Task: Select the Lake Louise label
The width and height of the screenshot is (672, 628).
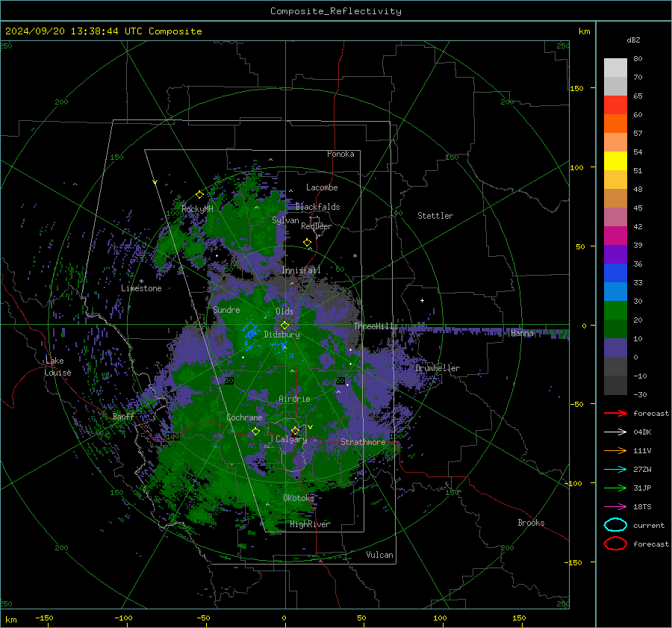Action: pyautogui.click(x=57, y=367)
